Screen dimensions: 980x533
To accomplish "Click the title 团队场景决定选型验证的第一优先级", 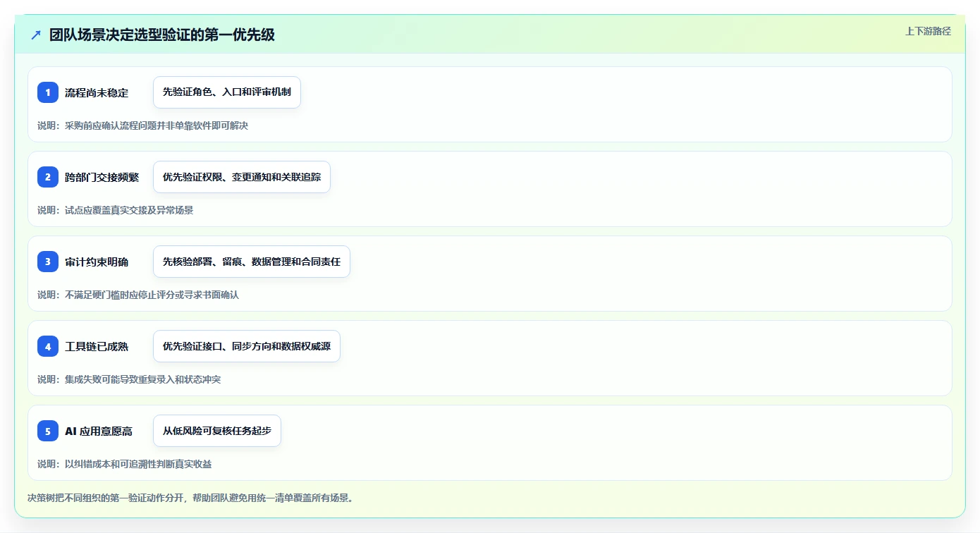I will (x=162, y=35).
